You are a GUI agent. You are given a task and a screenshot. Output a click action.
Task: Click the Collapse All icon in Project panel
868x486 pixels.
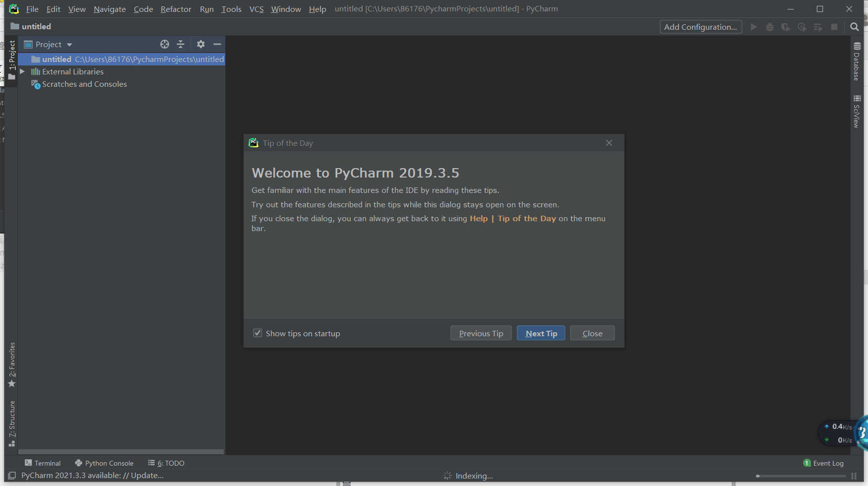click(x=181, y=44)
